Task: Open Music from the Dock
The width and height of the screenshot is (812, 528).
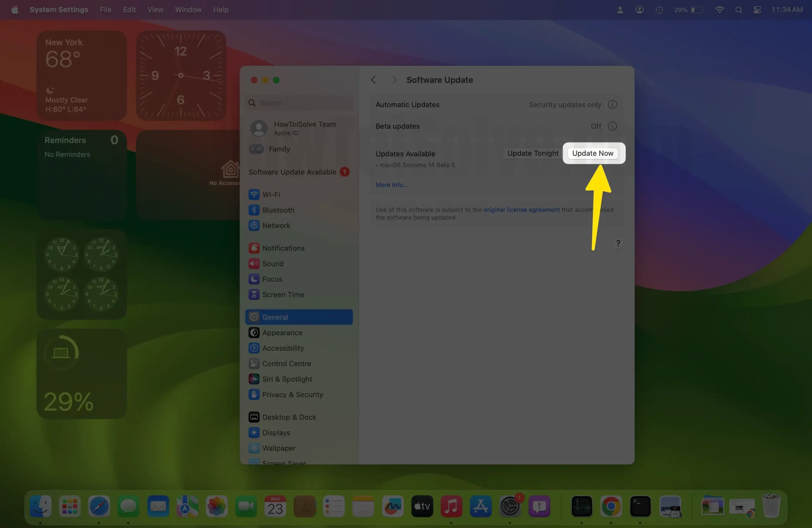Action: 451,506
